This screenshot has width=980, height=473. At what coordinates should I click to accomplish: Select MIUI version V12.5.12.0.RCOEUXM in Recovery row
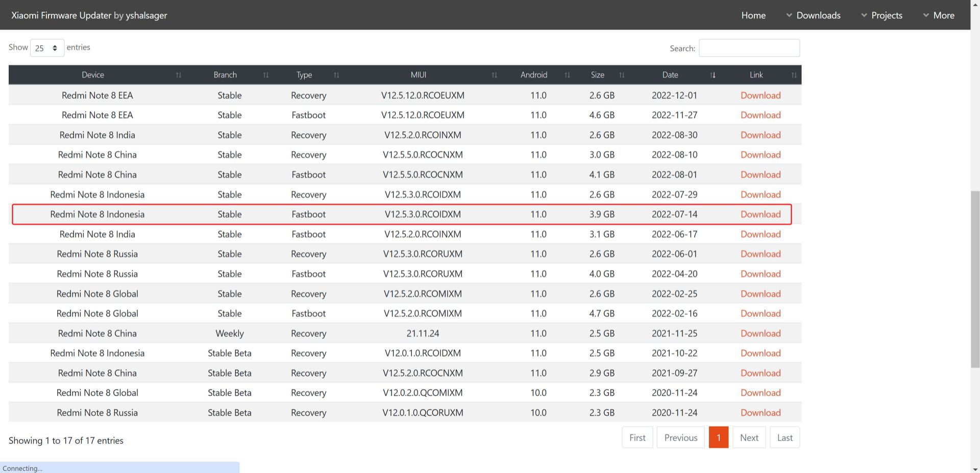pos(423,96)
